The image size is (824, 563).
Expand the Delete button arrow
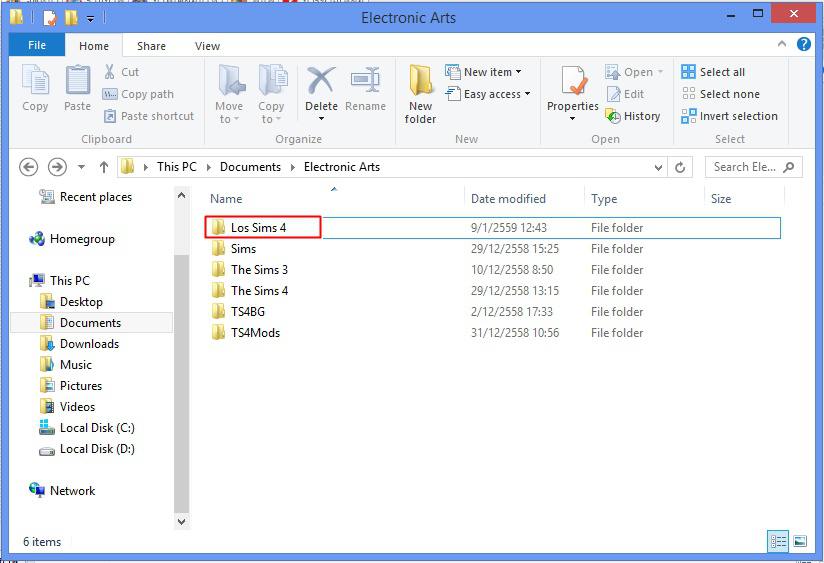[x=321, y=119]
